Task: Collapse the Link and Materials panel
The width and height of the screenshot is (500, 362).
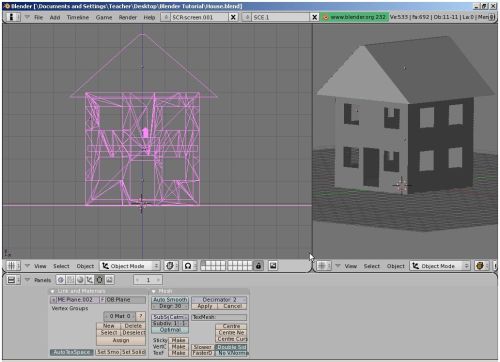Action: pos(52,291)
